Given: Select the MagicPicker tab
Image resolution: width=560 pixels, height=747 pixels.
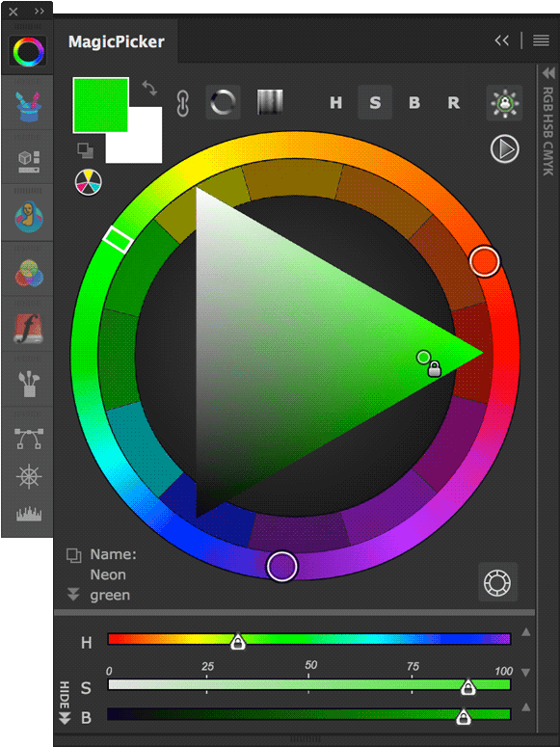Looking at the screenshot, I should pos(117,41).
